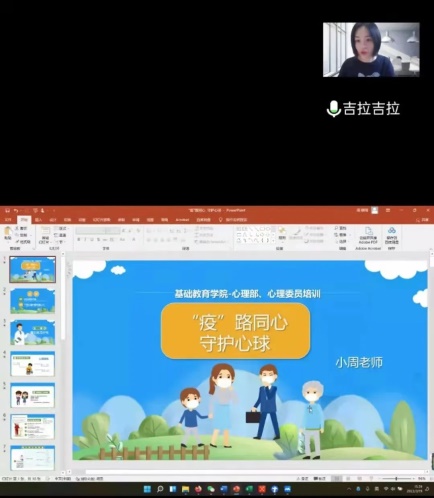
Task: Click the title box "疫"路同心 守护心球
Action: tap(235, 331)
